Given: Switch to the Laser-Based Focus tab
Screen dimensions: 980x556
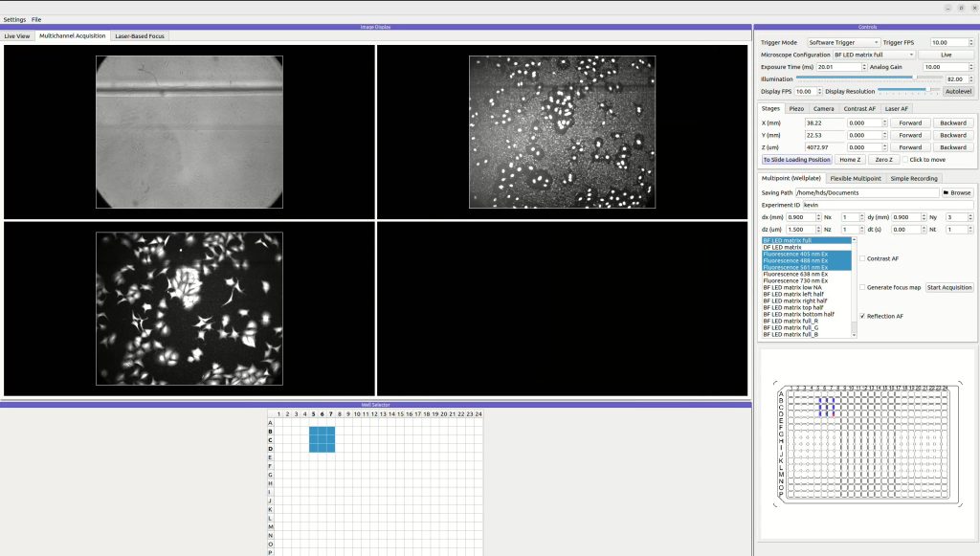Looking at the screenshot, I should (x=139, y=36).
